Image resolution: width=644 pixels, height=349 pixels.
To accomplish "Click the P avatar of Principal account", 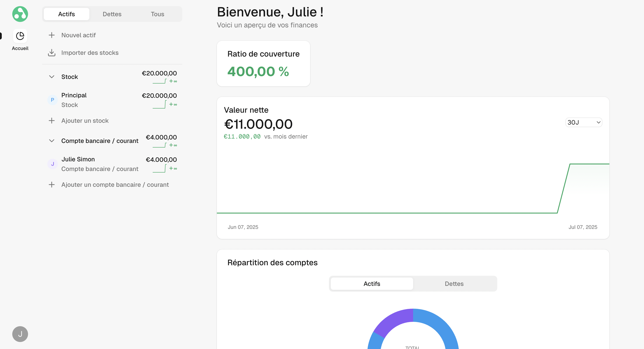I will 53,100.
